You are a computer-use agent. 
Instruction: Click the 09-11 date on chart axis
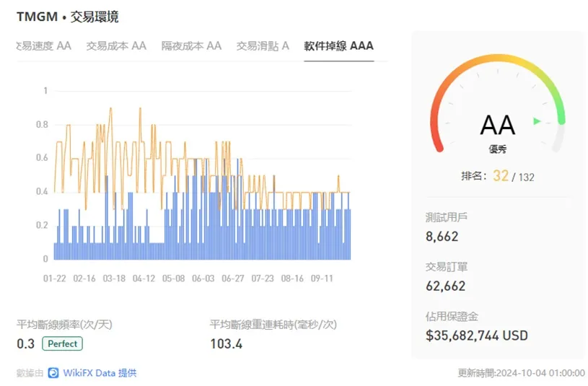[x=322, y=278]
